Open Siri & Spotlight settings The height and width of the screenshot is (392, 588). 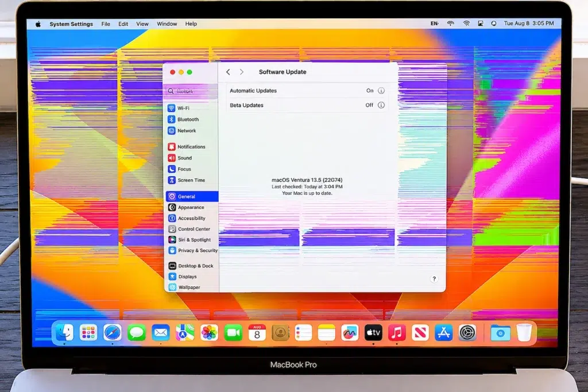tap(192, 240)
